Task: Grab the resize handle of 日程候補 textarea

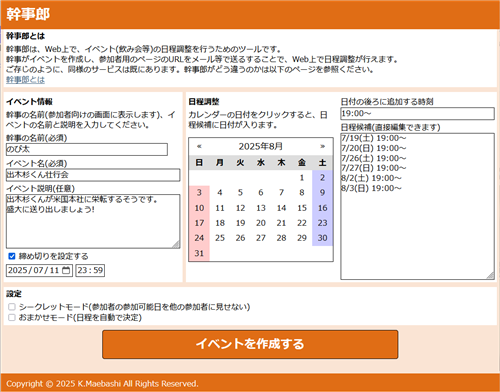Action: click(490, 275)
